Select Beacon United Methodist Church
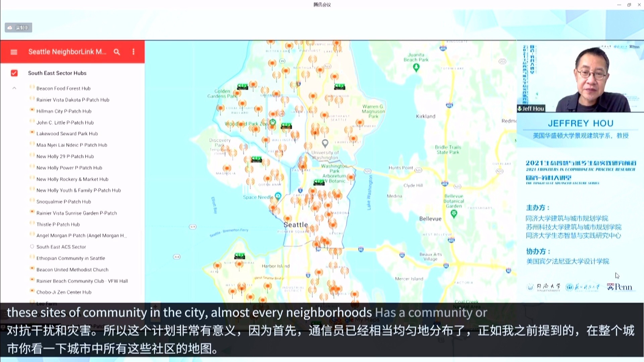The width and height of the screenshot is (644, 362). pyautogui.click(x=72, y=270)
